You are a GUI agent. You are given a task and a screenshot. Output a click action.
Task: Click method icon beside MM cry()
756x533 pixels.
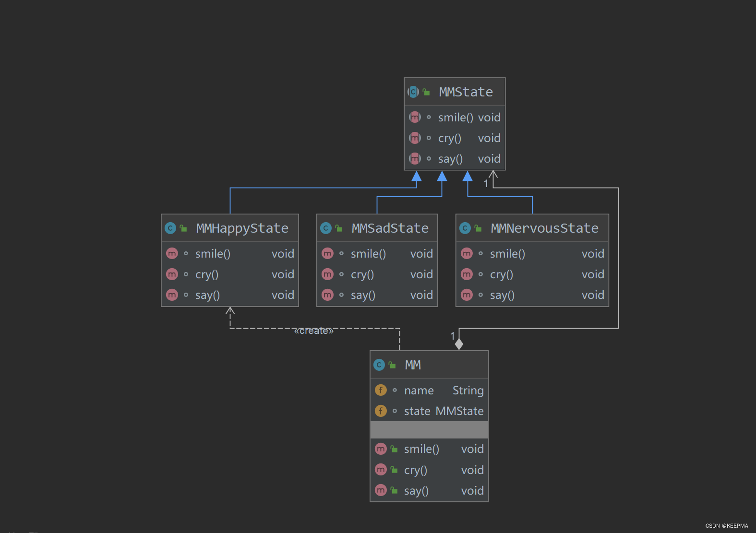381,470
